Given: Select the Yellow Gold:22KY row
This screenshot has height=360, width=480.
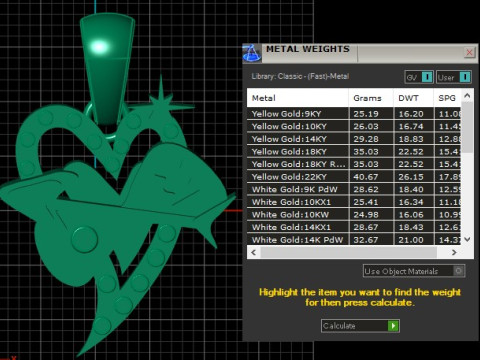Looking at the screenshot, I should click(x=354, y=177).
